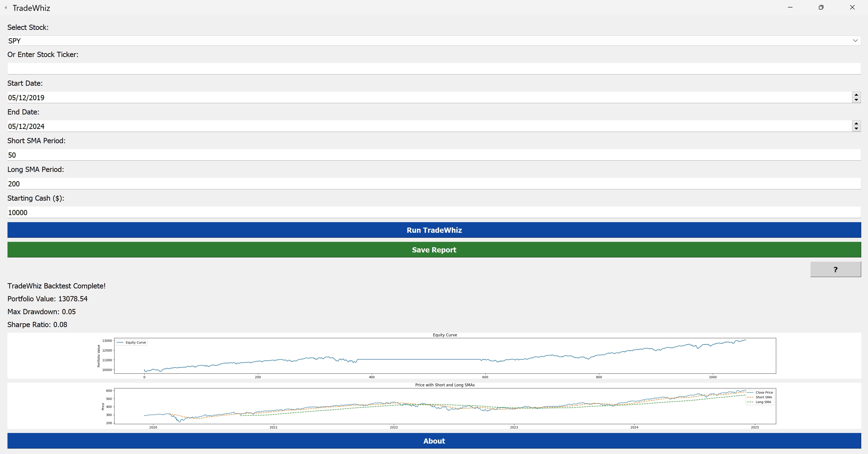This screenshot has height=454, width=868.
Task: Click the Equity Curve chart
Action: point(434,356)
